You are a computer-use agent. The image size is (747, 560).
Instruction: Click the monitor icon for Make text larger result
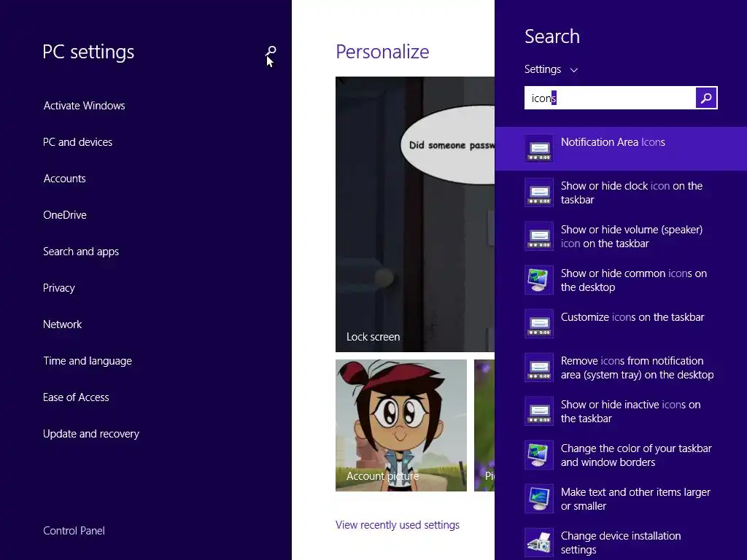point(539,499)
